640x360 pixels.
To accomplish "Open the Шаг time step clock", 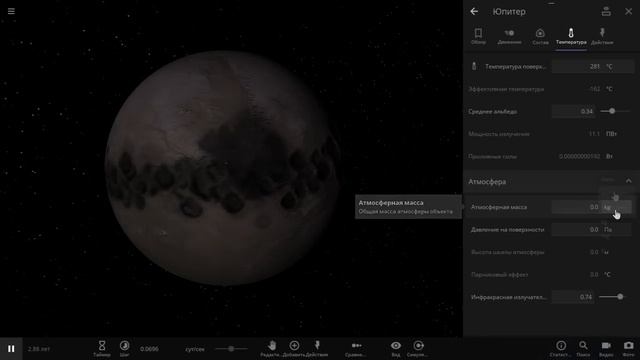I will pyautogui.click(x=124, y=349).
